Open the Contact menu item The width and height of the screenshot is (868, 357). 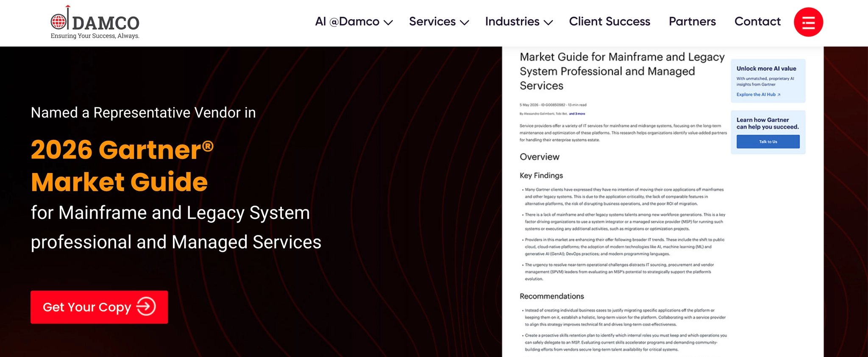757,22
